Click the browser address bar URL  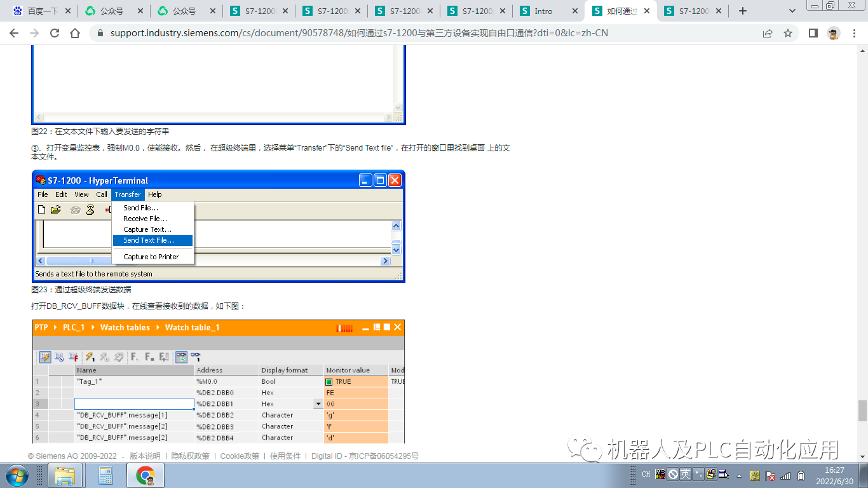pos(359,33)
